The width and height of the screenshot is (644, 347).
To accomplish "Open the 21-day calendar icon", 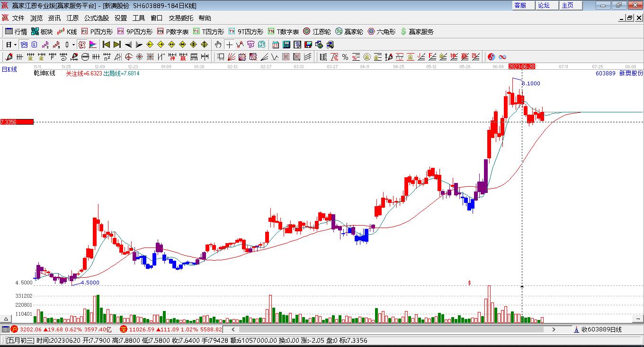I will coord(276,44).
